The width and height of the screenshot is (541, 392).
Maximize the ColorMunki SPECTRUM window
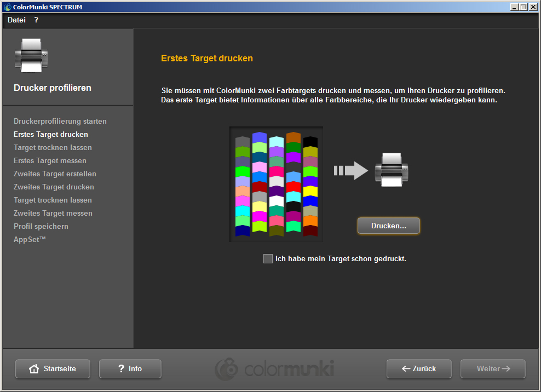coord(523,7)
